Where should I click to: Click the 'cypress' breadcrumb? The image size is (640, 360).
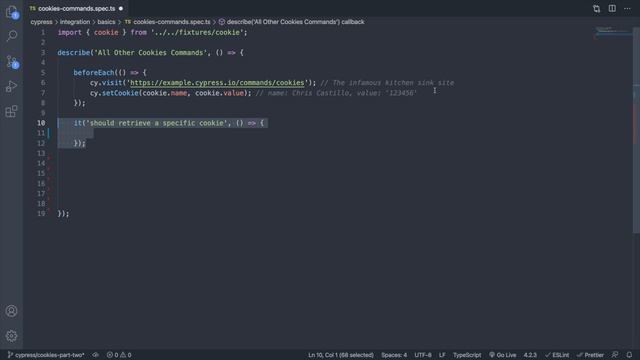[x=41, y=22]
